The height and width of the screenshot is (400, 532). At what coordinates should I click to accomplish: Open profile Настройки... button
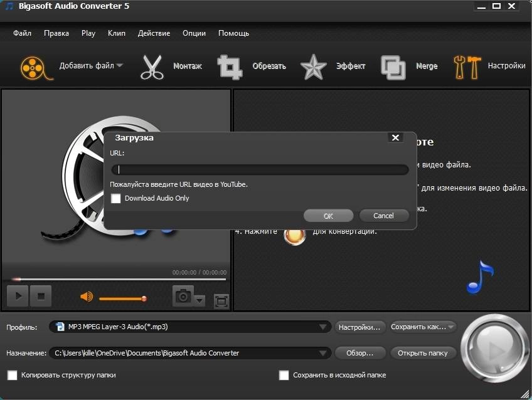click(x=360, y=327)
